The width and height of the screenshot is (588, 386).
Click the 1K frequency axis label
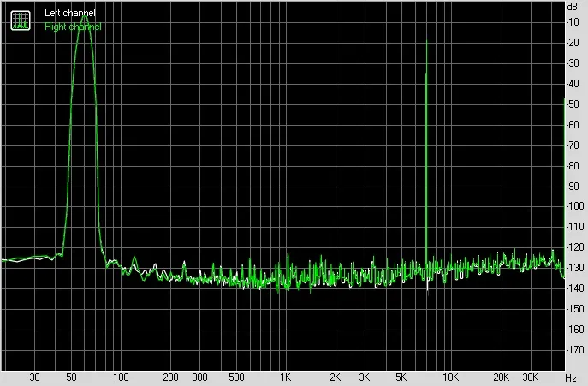click(285, 377)
